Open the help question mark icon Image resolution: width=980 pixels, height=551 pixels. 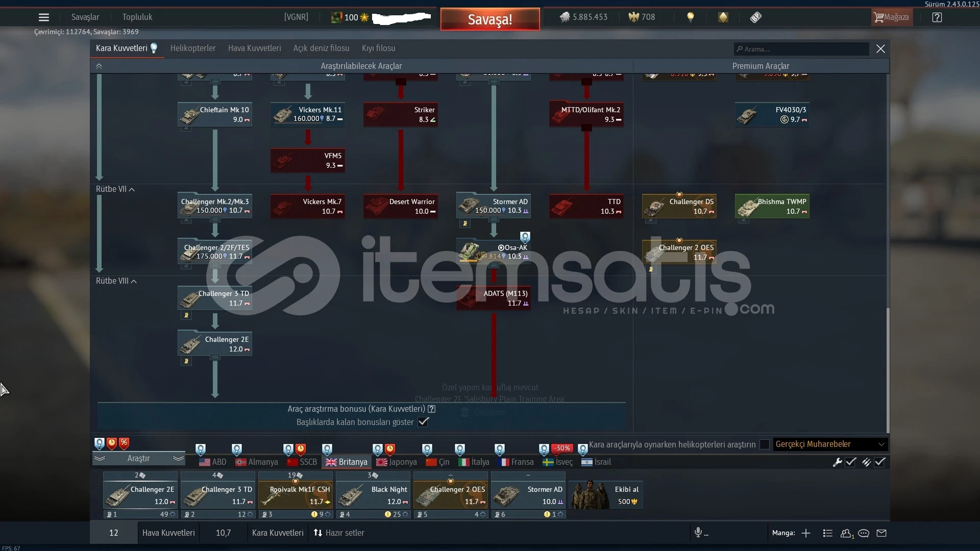(x=937, y=17)
